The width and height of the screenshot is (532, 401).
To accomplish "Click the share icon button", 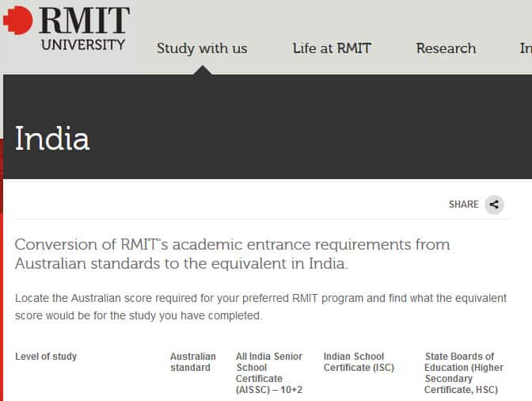I will pos(494,204).
